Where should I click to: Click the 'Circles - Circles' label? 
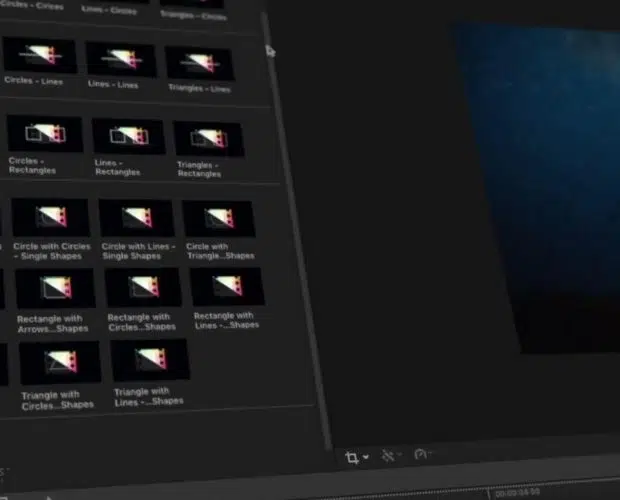[x=32, y=5]
